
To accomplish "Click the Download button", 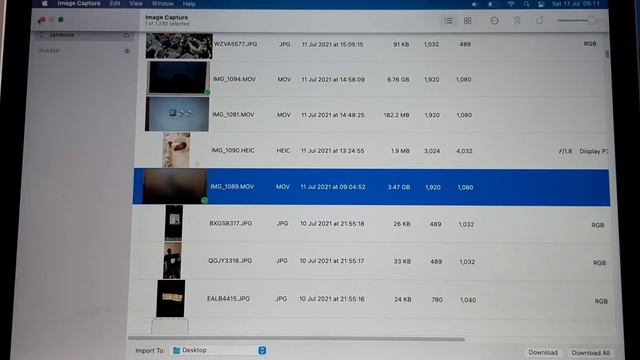I will (x=542, y=352).
